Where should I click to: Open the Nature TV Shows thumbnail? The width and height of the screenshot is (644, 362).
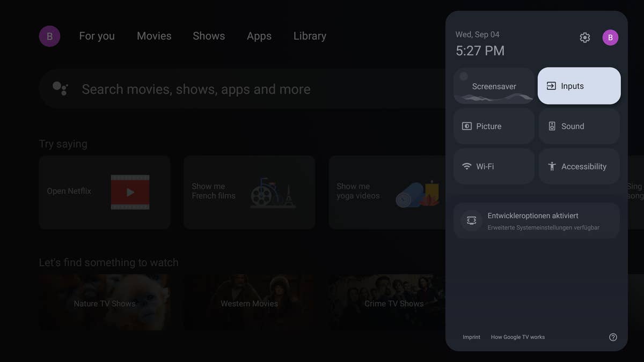pyautogui.click(x=105, y=302)
